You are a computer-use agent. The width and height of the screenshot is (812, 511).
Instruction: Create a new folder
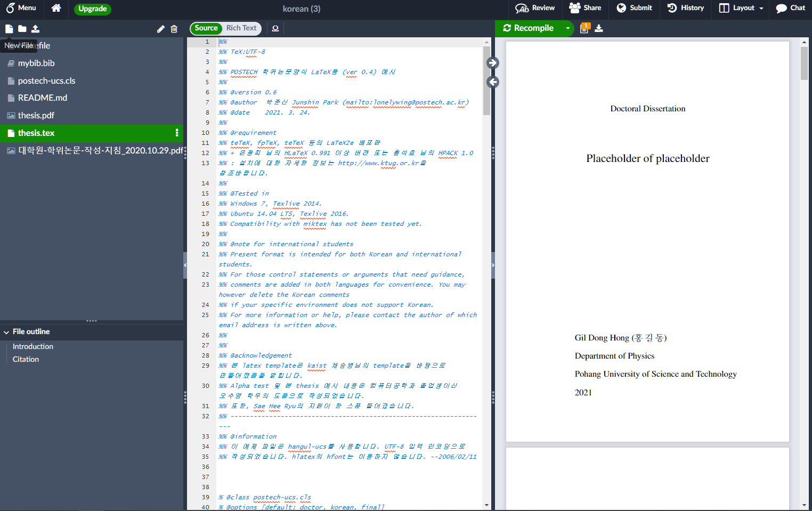[x=21, y=29]
